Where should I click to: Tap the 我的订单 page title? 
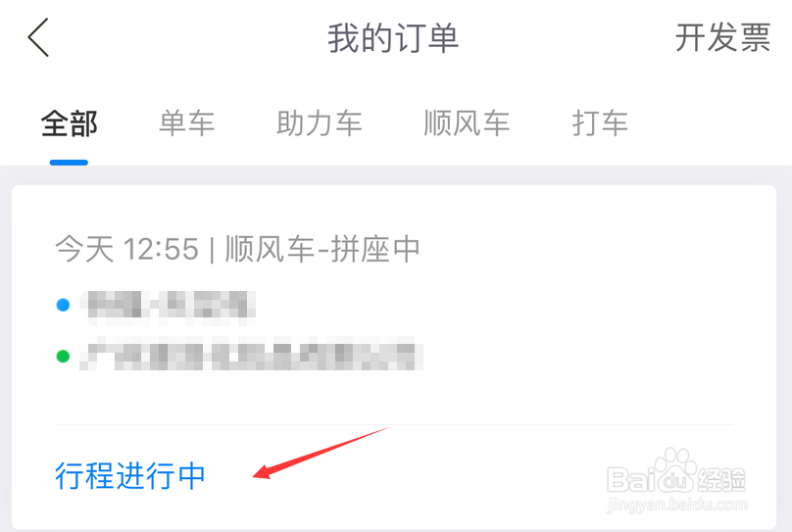[x=393, y=38]
